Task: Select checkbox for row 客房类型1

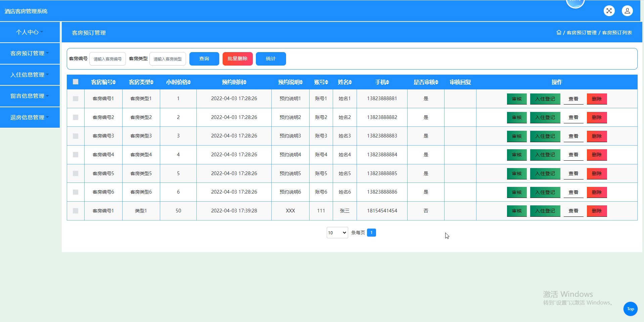Action: [x=76, y=99]
